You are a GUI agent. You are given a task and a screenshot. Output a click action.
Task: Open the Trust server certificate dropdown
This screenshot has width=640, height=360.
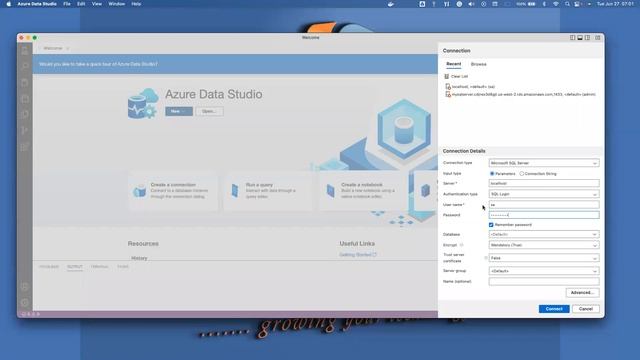(544, 258)
